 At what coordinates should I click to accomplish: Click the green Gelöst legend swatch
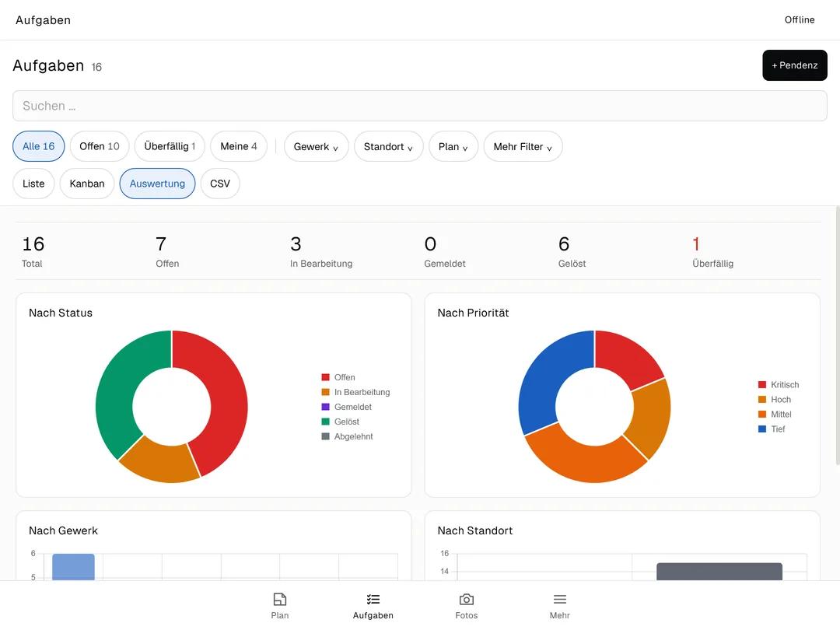325,422
